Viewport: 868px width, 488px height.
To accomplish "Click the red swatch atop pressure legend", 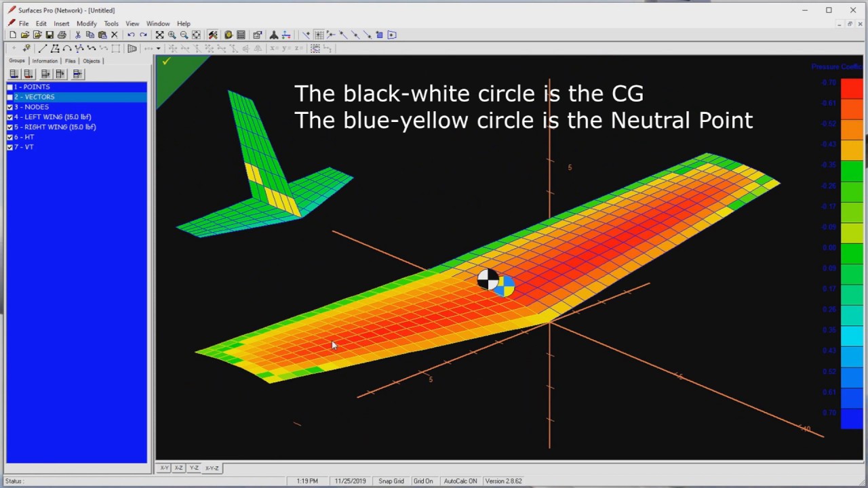I will 852,89.
